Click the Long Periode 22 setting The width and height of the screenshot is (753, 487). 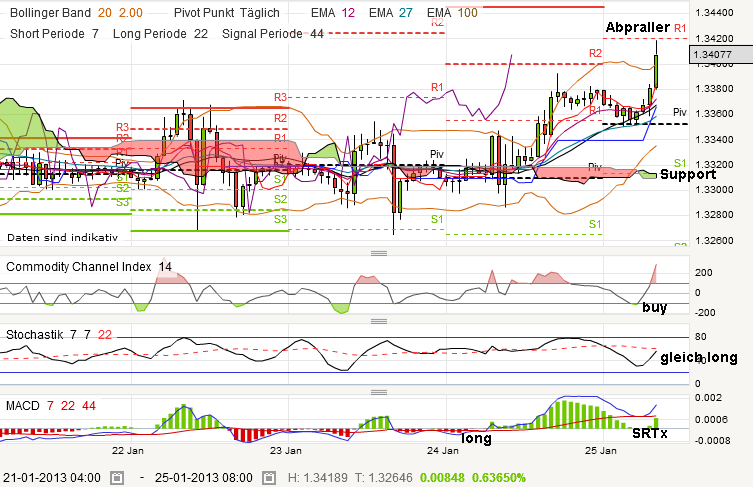(160, 34)
